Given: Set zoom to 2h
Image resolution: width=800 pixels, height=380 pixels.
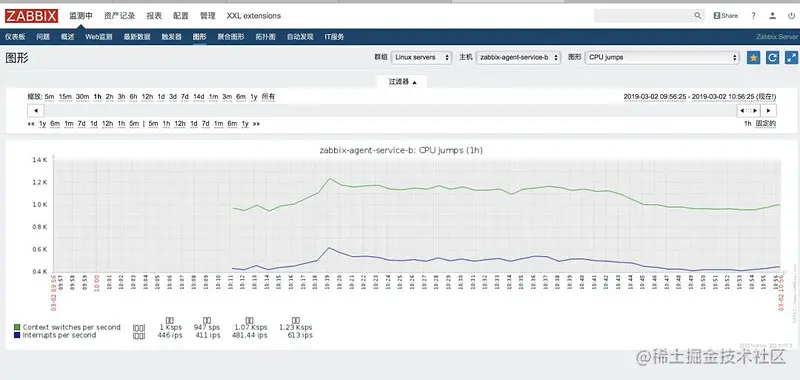Looking at the screenshot, I should (x=110, y=96).
